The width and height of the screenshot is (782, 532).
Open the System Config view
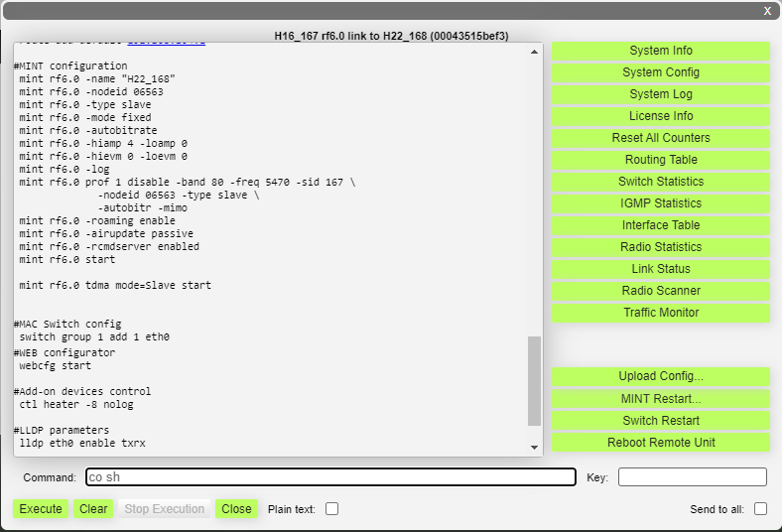click(x=661, y=72)
